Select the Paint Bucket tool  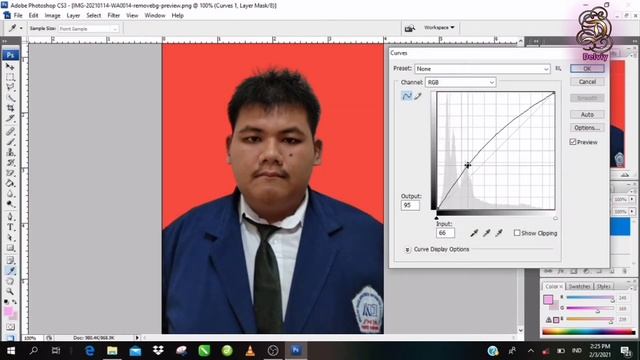pyautogui.click(x=10, y=183)
